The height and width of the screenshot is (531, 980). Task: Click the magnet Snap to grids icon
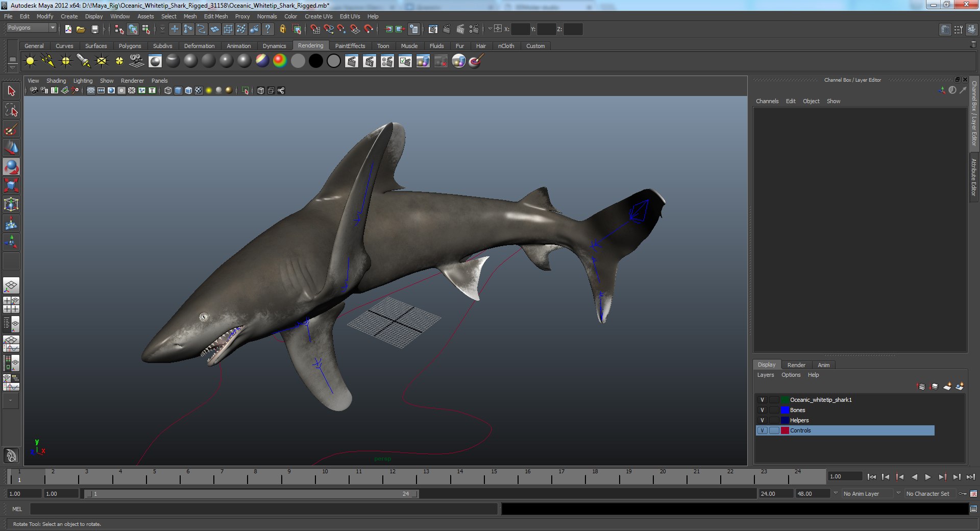(315, 29)
